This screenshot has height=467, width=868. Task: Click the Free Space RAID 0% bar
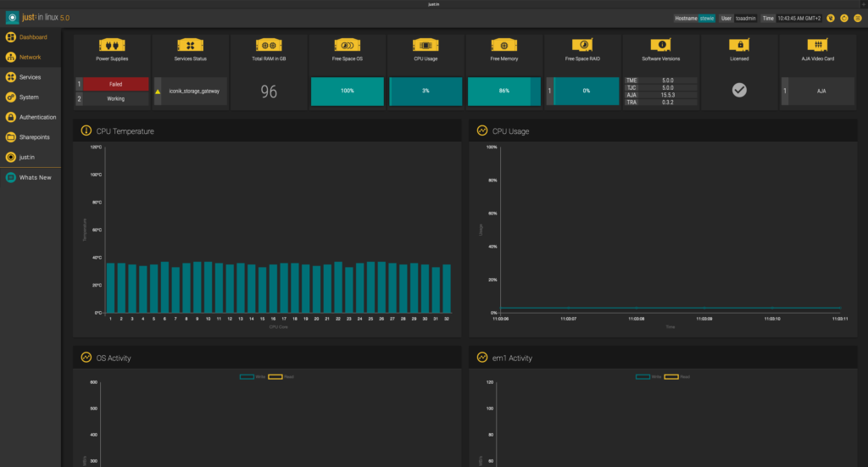tap(587, 92)
